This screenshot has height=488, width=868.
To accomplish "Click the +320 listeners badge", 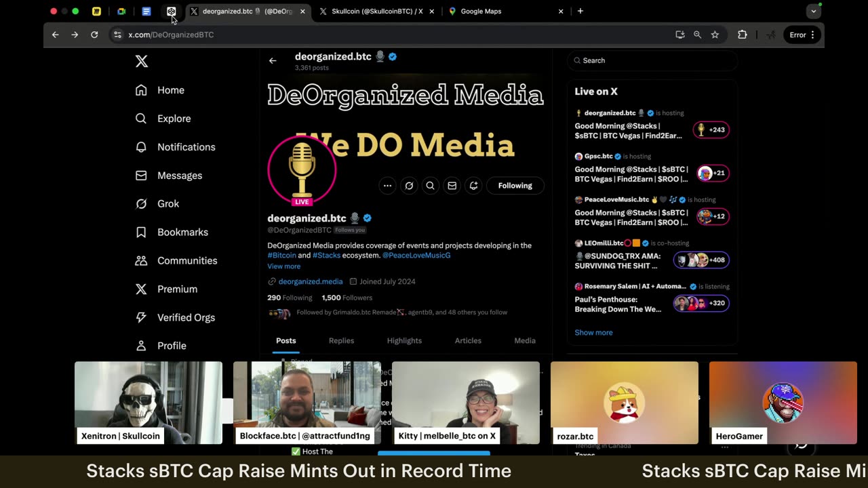I will click(701, 303).
